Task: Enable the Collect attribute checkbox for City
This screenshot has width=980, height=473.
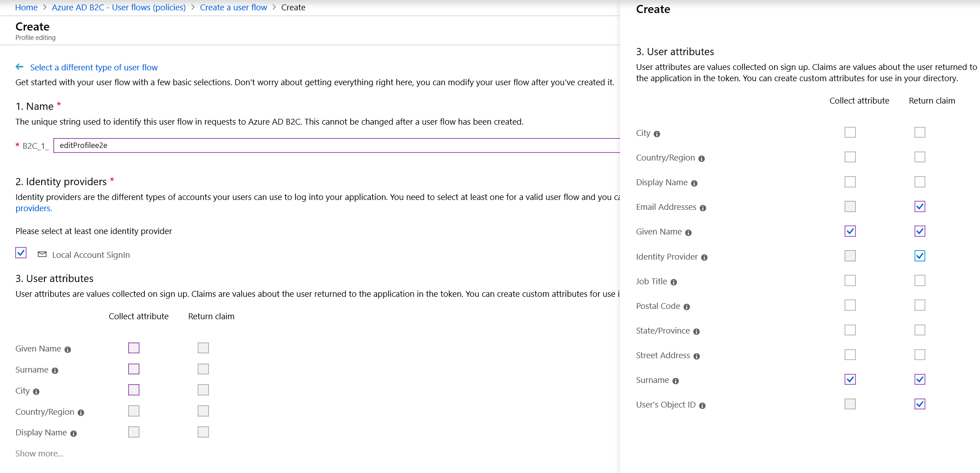Action: 850,132
